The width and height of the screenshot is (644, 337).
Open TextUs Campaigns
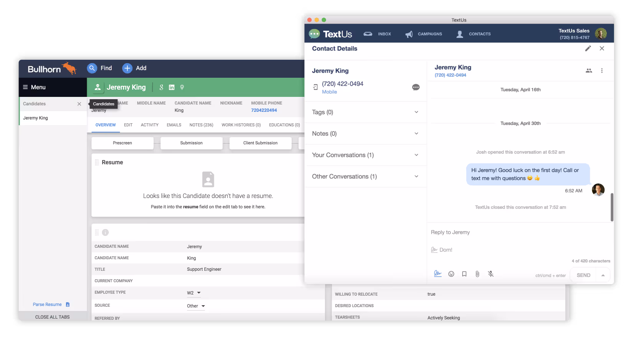pyautogui.click(x=424, y=34)
